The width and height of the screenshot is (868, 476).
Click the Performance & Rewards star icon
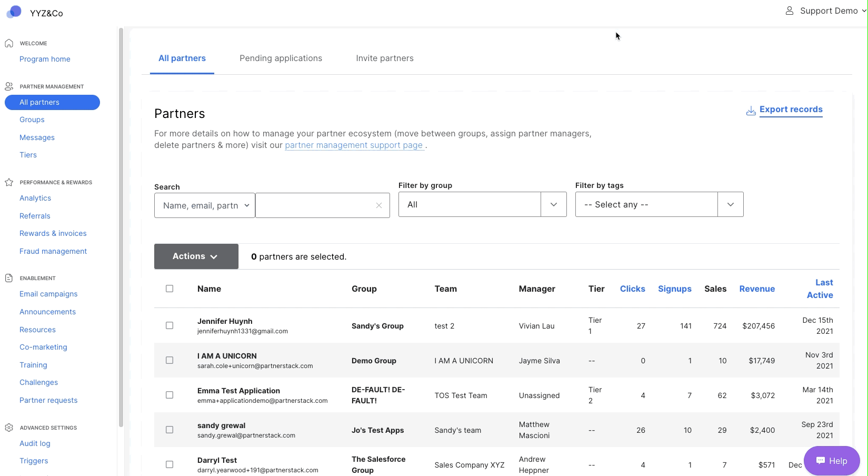[9, 182]
